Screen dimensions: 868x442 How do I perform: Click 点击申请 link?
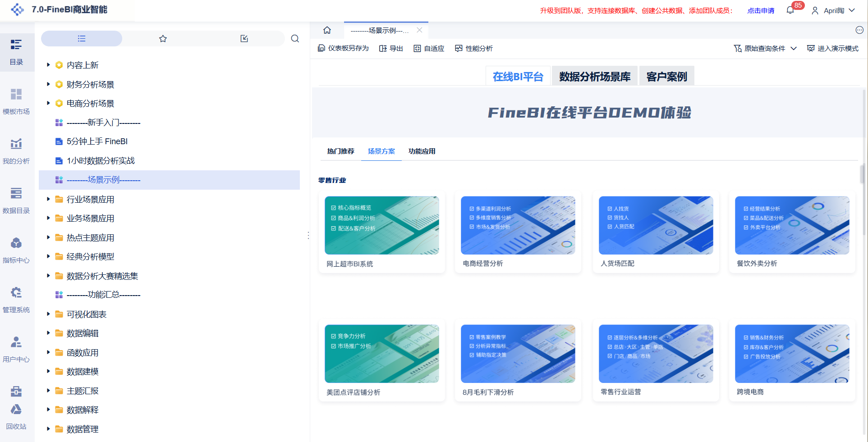(x=761, y=10)
